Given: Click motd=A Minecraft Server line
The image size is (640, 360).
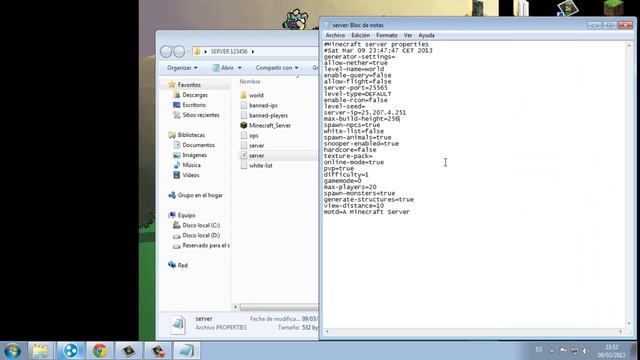Looking at the screenshot, I should 367,212.
